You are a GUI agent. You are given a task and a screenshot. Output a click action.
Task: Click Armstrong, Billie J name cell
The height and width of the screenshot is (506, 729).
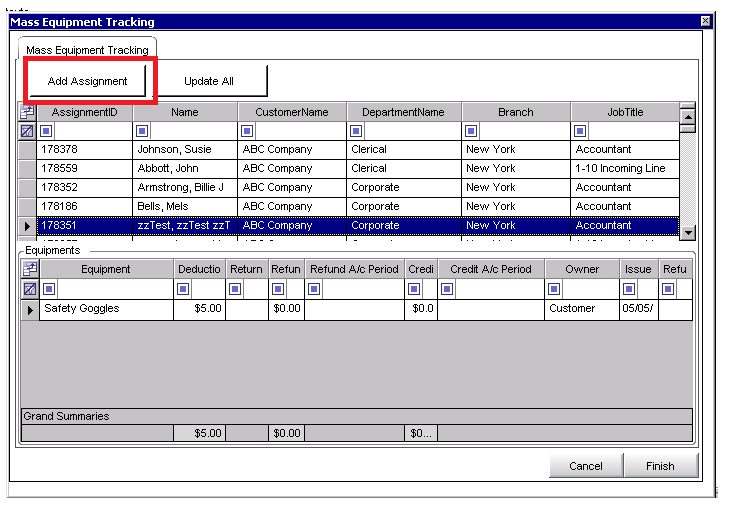[x=185, y=188]
